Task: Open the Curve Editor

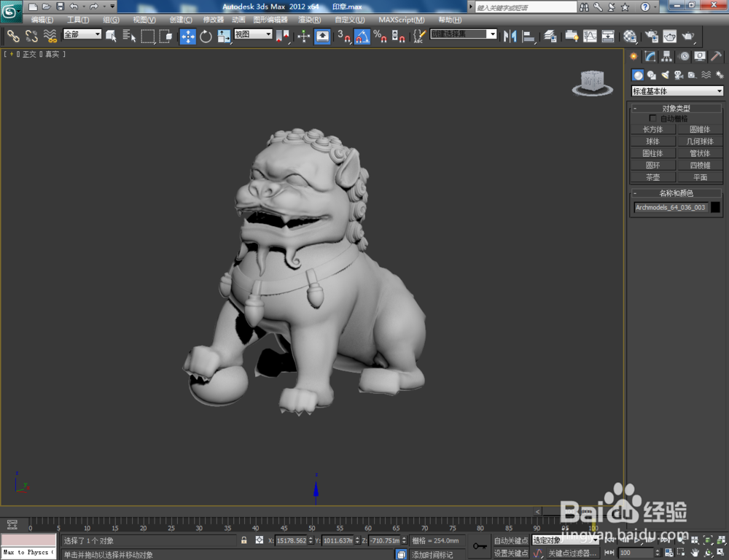Action: coord(590,36)
